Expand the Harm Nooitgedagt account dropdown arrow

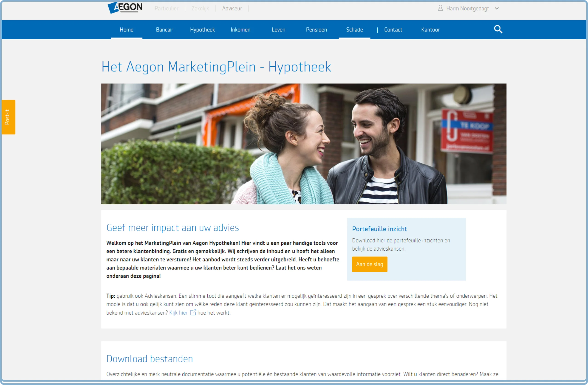[x=497, y=9]
